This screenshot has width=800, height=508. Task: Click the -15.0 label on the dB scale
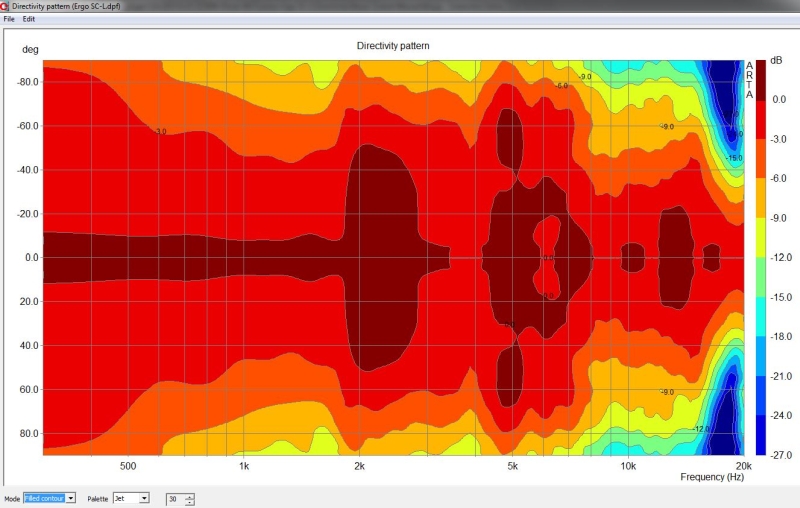tap(781, 297)
